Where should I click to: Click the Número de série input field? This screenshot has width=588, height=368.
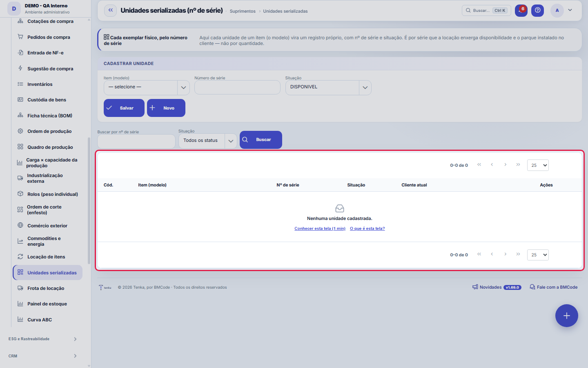237,88
